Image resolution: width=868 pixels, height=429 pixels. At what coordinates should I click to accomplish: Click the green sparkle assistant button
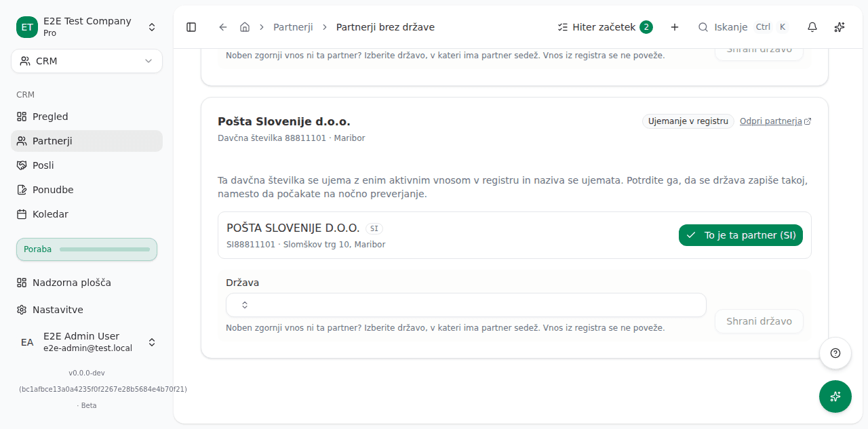coord(835,396)
